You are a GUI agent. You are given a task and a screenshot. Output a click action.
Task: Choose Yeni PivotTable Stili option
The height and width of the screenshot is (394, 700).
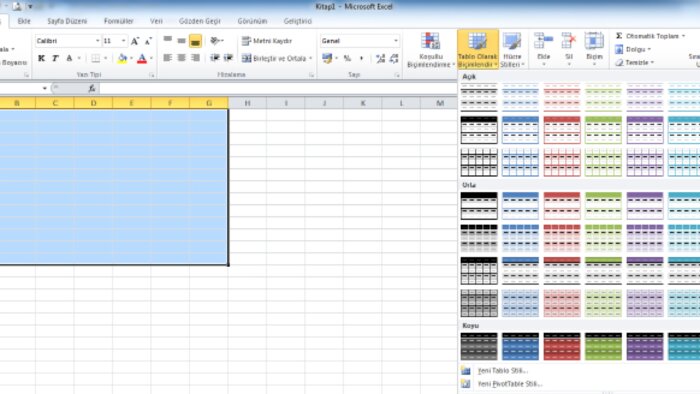[x=510, y=384]
